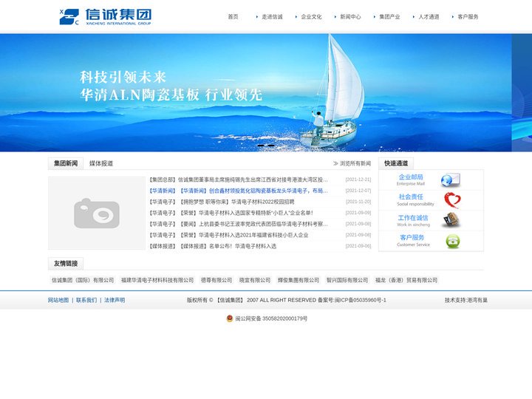The width and height of the screenshot is (532, 399).
Task: Open the 上杭县委书记 news headline
Action: (239, 225)
